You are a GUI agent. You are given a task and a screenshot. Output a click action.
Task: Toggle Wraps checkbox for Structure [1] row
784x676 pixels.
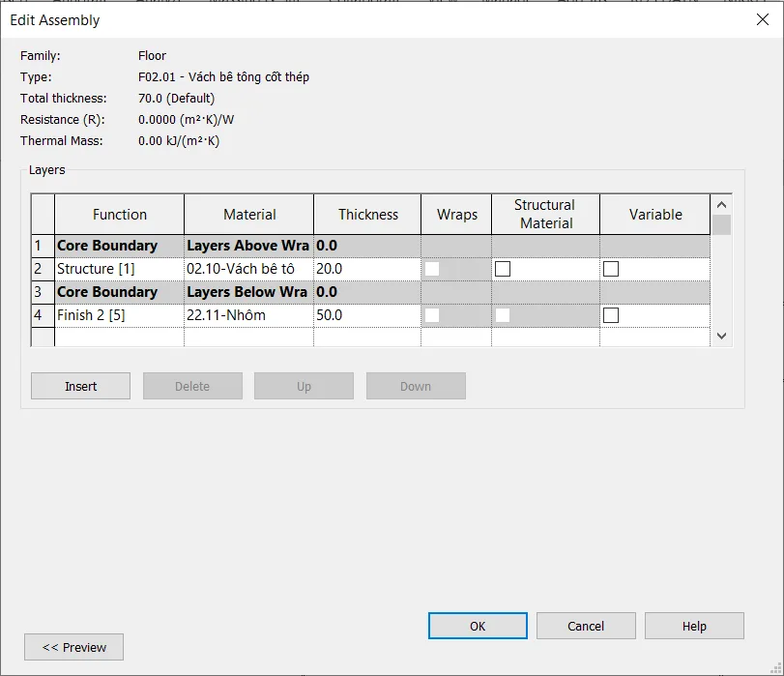click(432, 269)
